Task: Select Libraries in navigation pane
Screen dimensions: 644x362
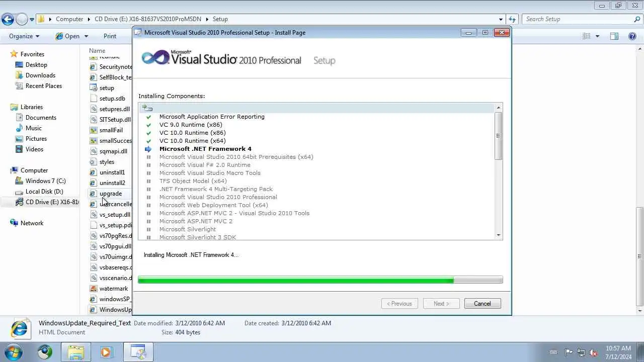Action: click(31, 107)
